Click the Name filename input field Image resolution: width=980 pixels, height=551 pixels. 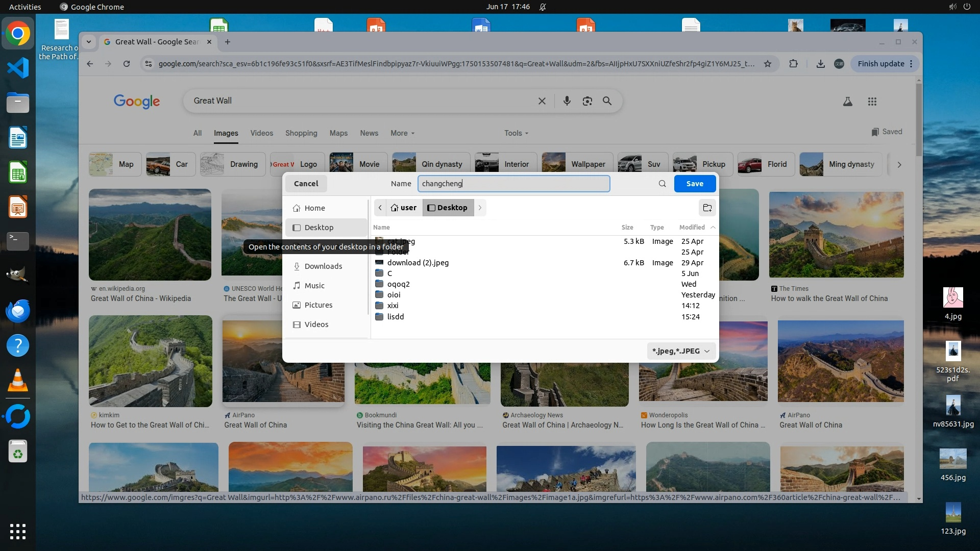click(513, 184)
